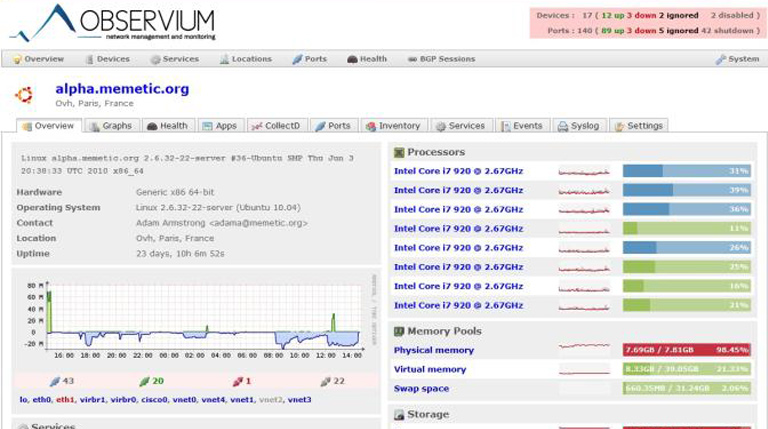Switch to the Inventory tab

tap(394, 126)
